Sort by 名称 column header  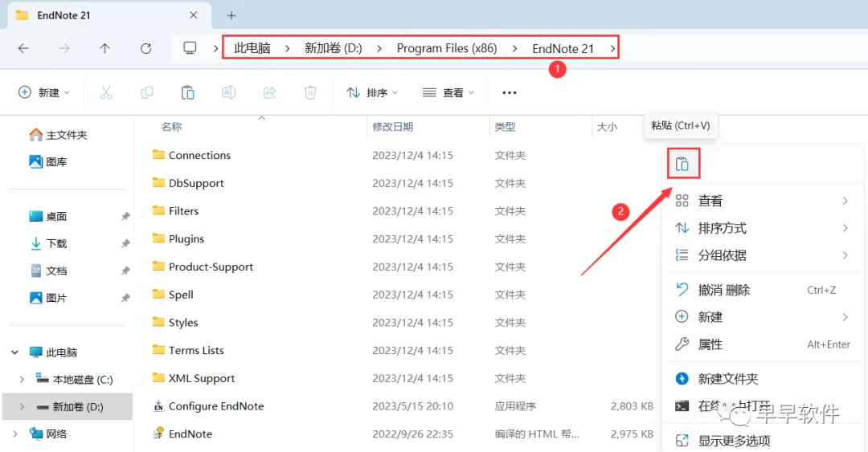pyautogui.click(x=172, y=127)
